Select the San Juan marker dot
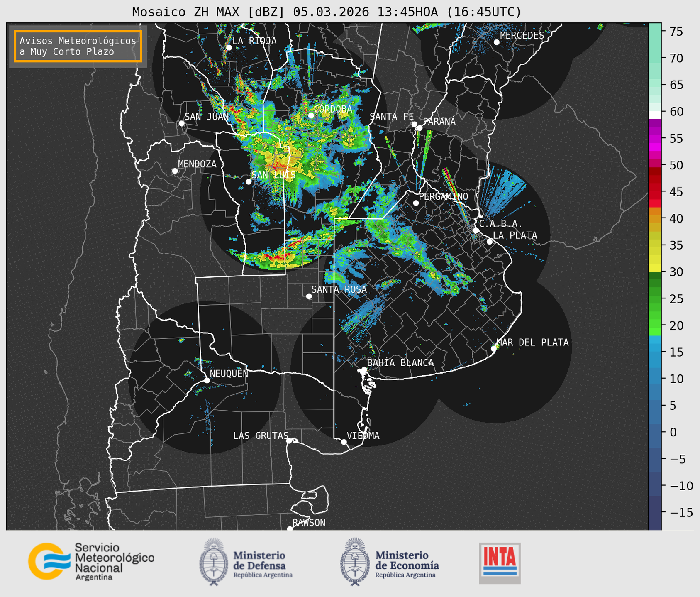 coord(181,123)
